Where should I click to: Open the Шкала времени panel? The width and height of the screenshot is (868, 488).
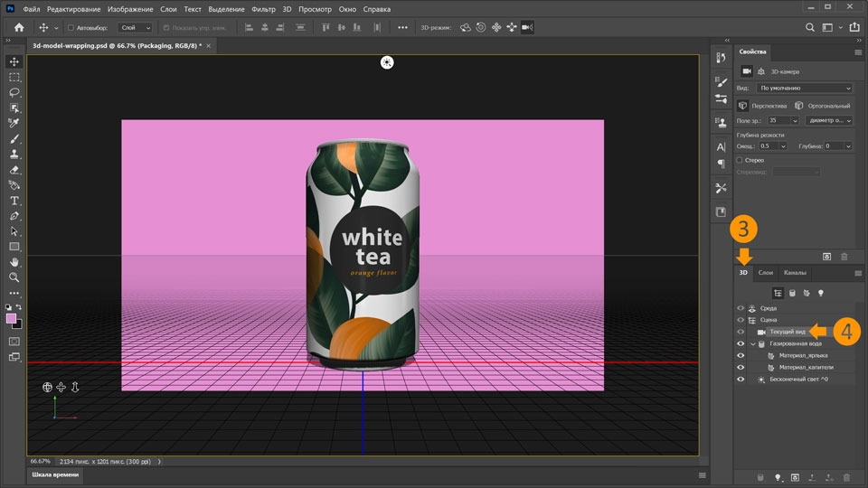click(x=55, y=474)
